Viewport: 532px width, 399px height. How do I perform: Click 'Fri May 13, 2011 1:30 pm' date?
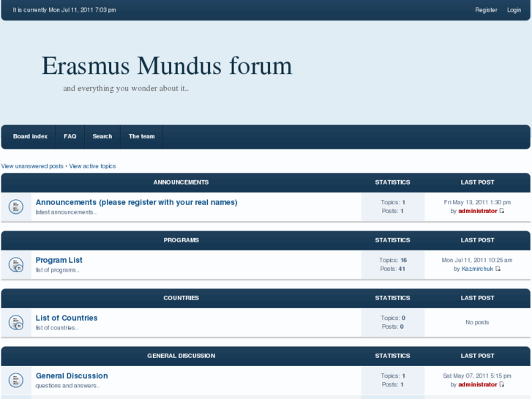(x=477, y=202)
